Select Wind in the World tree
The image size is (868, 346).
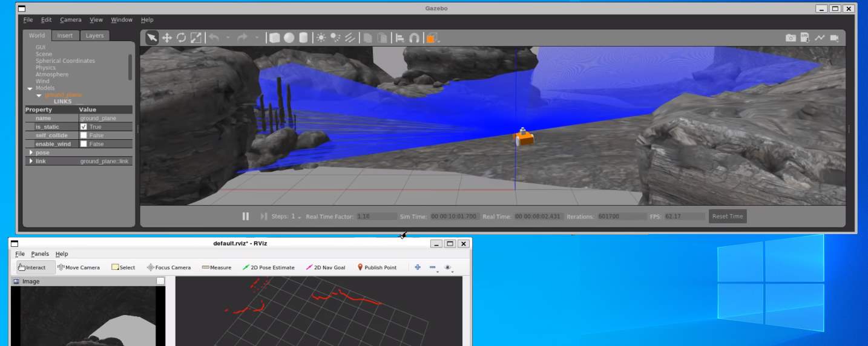pyautogui.click(x=42, y=81)
